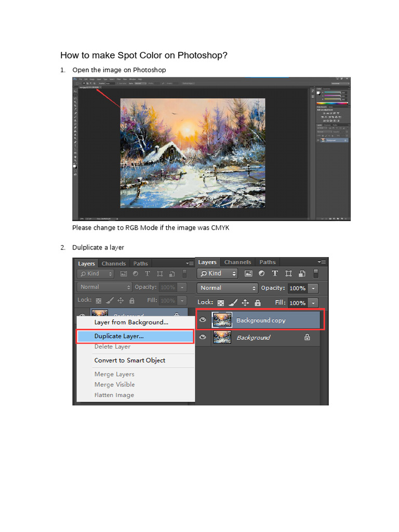Screen dimensions: 399x532
Task: Filter shape layers icon in Background copy panel
Action: [288, 273]
